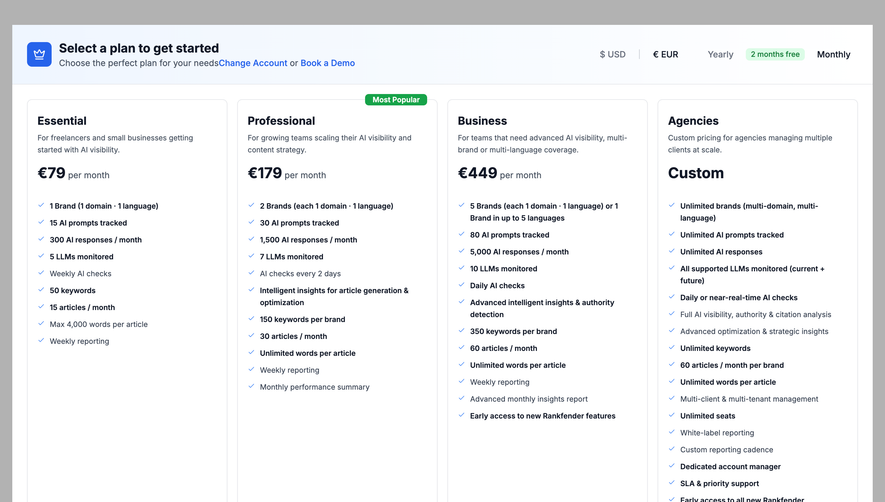The image size is (885, 502).
Task: Click 'Multi-client & multi-tenant management' text
Action: pyautogui.click(x=749, y=399)
